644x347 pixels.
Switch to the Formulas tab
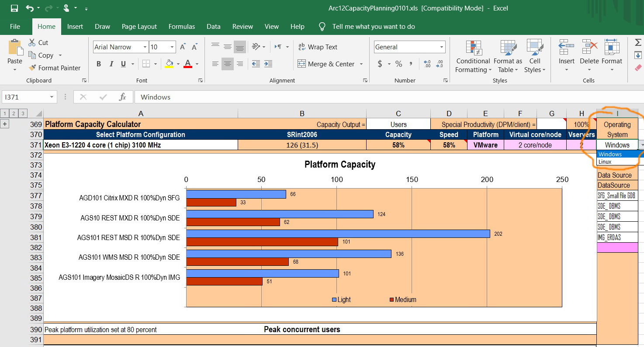tap(181, 27)
